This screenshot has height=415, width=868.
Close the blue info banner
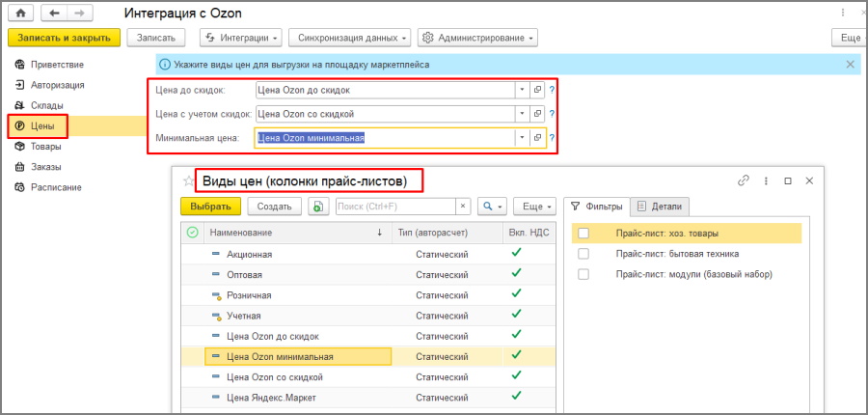pyautogui.click(x=851, y=65)
